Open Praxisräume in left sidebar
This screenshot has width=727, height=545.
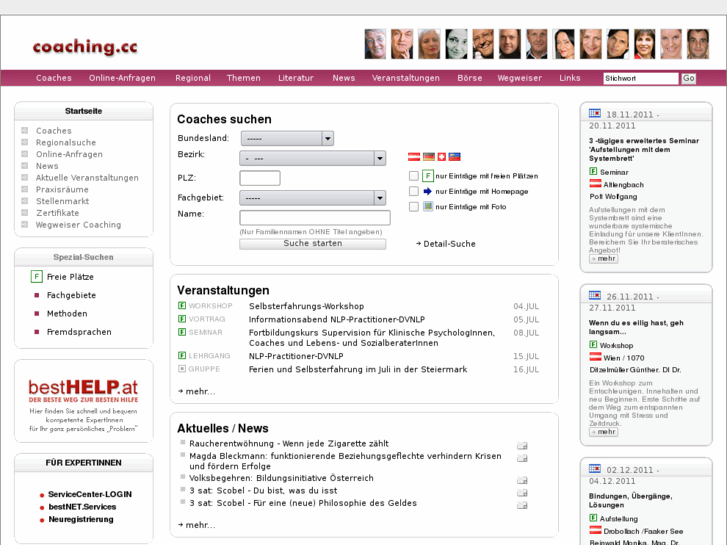click(62, 189)
